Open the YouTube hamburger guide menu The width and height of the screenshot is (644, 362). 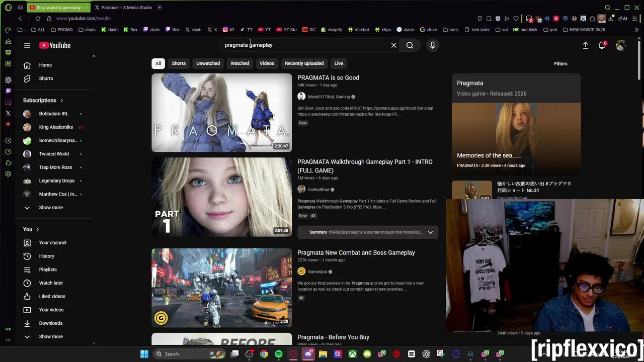click(x=27, y=45)
